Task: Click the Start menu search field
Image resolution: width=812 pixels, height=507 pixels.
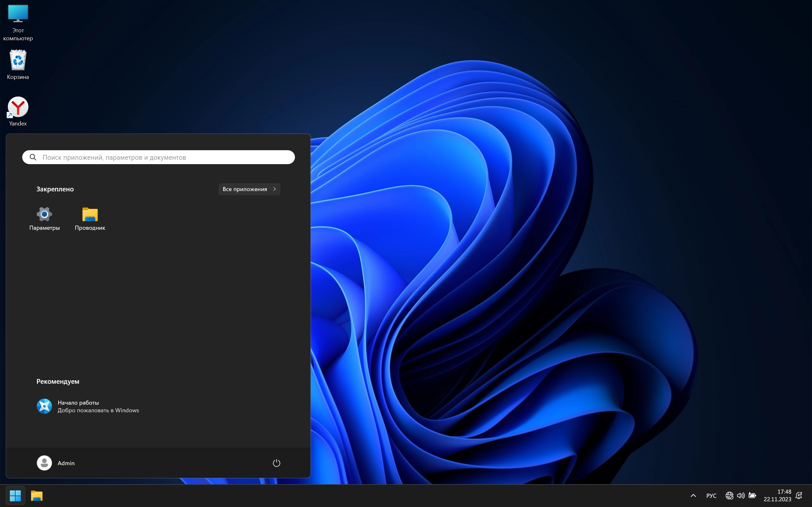Action: pyautogui.click(x=158, y=157)
